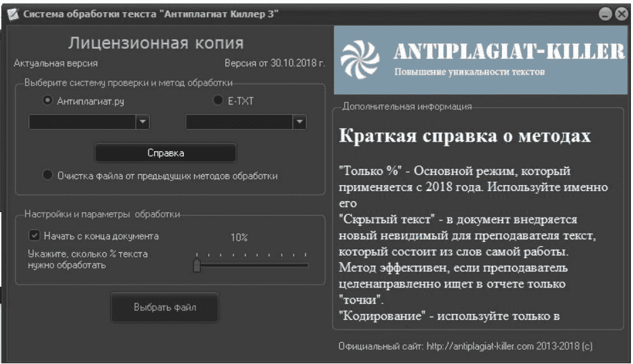Click the ANTIPLAGIAT-KILLER banner title
Screen dimensions: 633x364
click(x=509, y=52)
